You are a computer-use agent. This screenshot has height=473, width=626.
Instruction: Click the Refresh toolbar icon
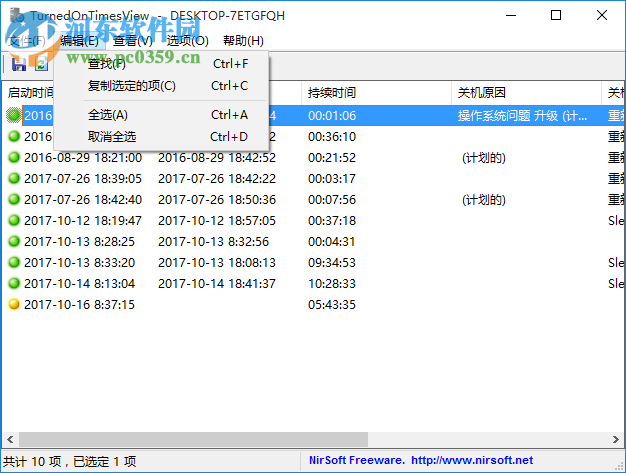point(41,64)
